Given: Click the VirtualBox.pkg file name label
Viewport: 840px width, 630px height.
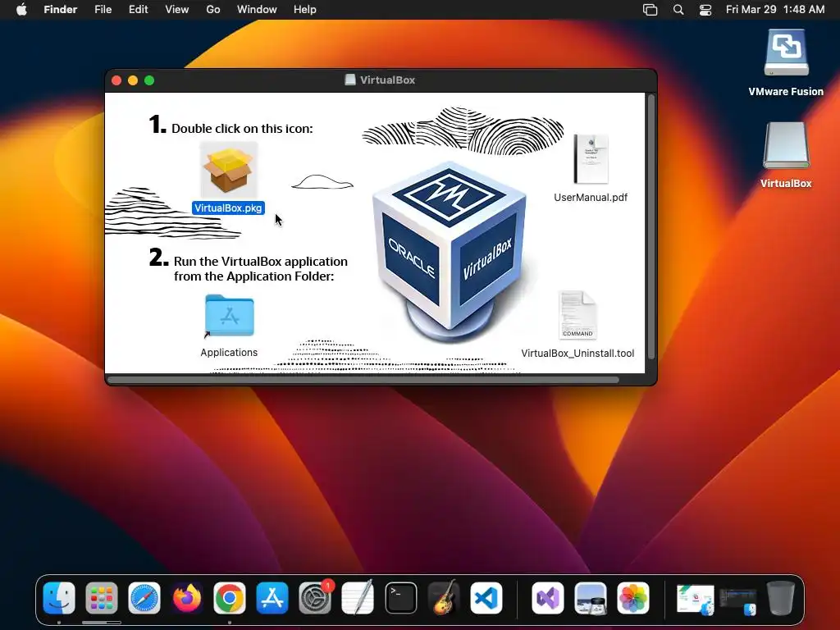Looking at the screenshot, I should click(x=228, y=208).
